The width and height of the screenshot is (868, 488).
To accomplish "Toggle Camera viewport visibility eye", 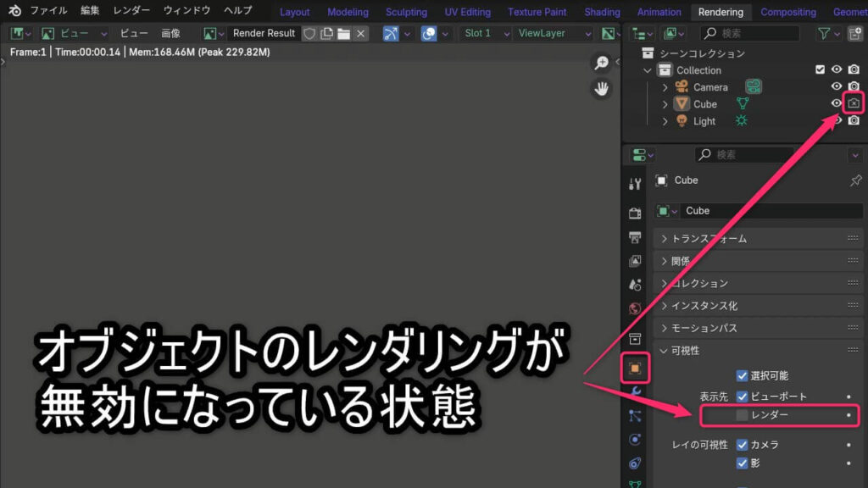I will tap(837, 86).
